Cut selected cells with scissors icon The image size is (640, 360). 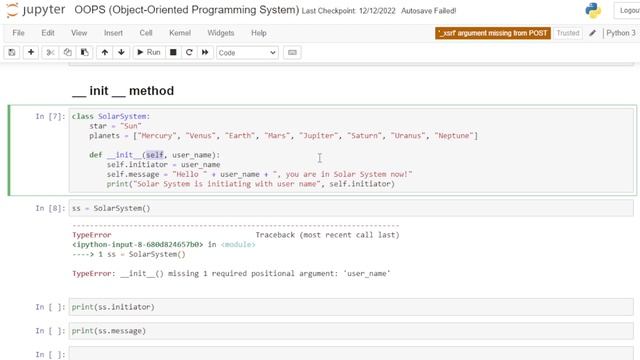coord(50,52)
